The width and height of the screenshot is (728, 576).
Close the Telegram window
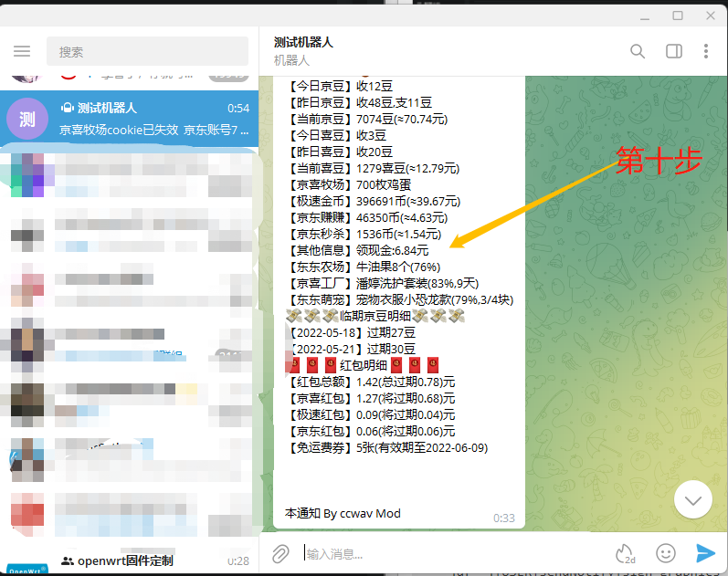coord(711,16)
